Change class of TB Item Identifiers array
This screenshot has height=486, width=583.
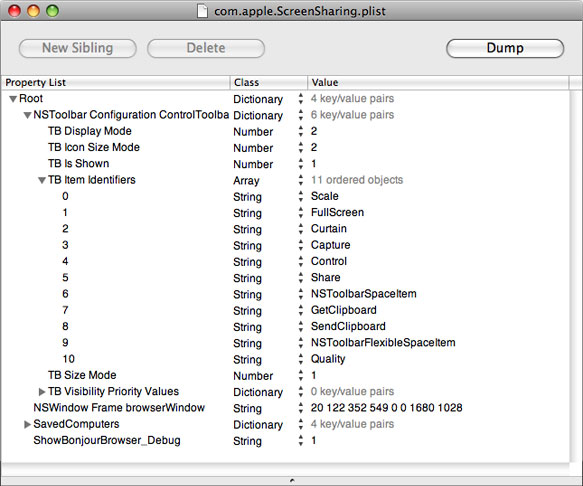click(300, 180)
